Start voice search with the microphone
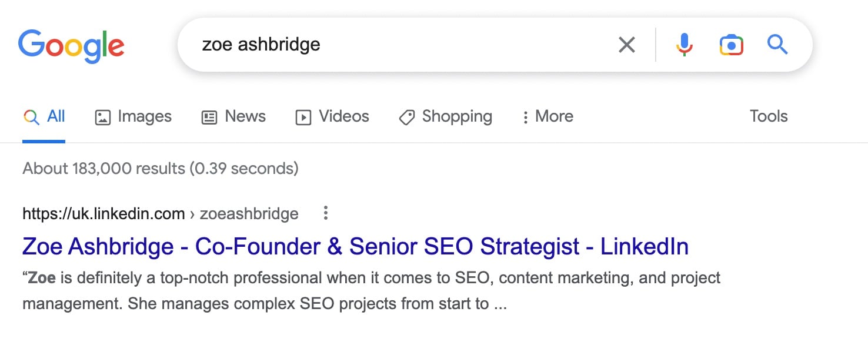 point(683,45)
